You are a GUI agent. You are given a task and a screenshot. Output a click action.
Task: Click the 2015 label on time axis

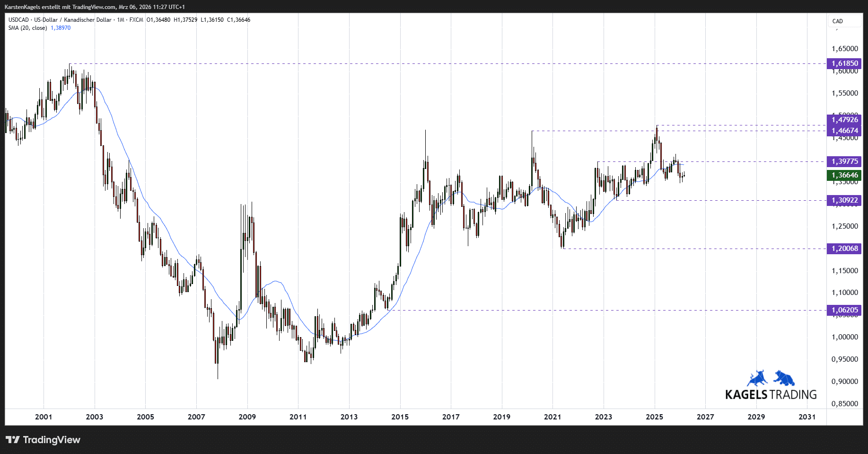click(400, 417)
